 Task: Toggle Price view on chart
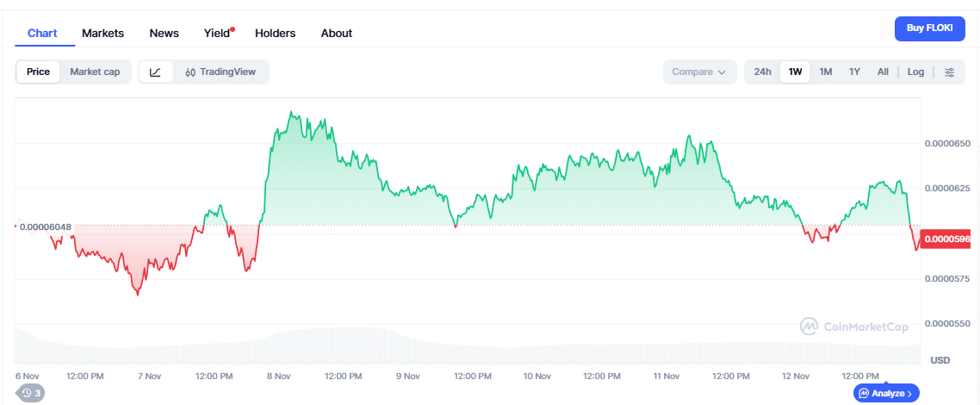pos(38,72)
